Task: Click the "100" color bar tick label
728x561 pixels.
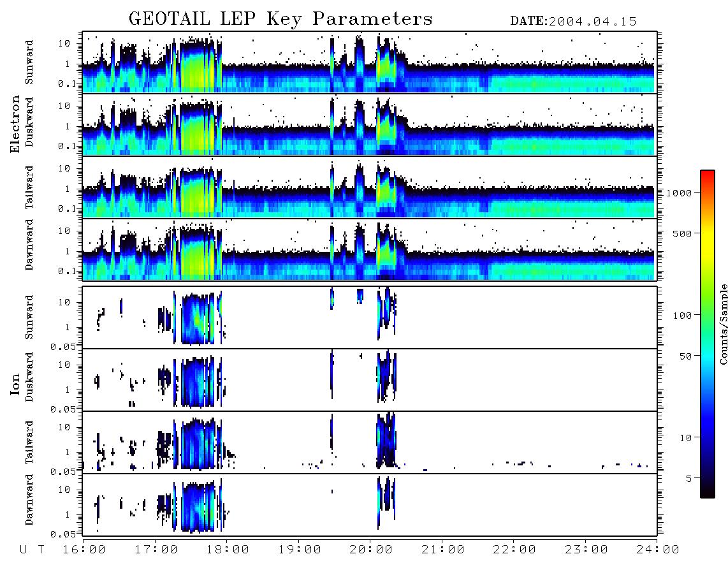Action: 683,316
